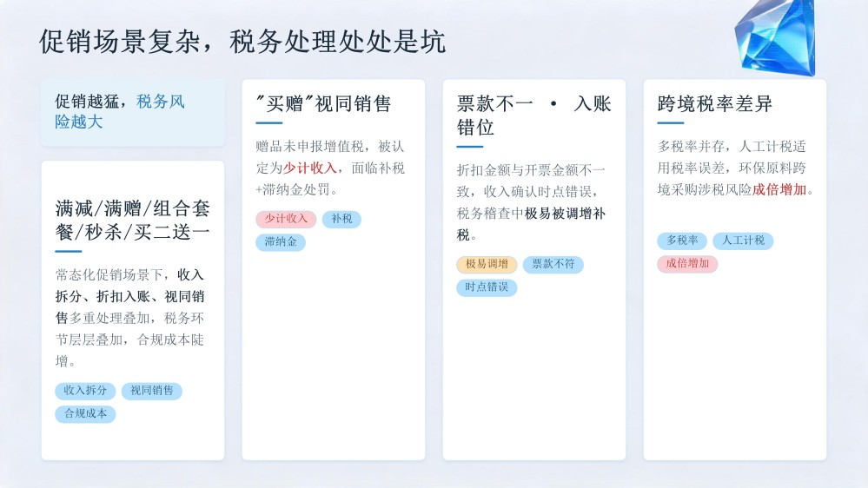Image resolution: width=868 pixels, height=488 pixels.
Task: Click the 票款不一 入账错位 heading
Action: pyautogui.click(x=533, y=115)
